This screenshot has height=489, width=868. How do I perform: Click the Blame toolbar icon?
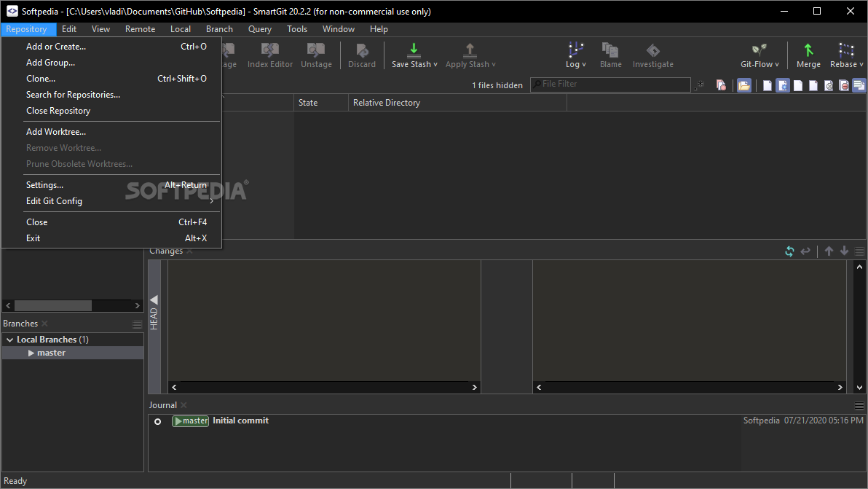click(610, 50)
